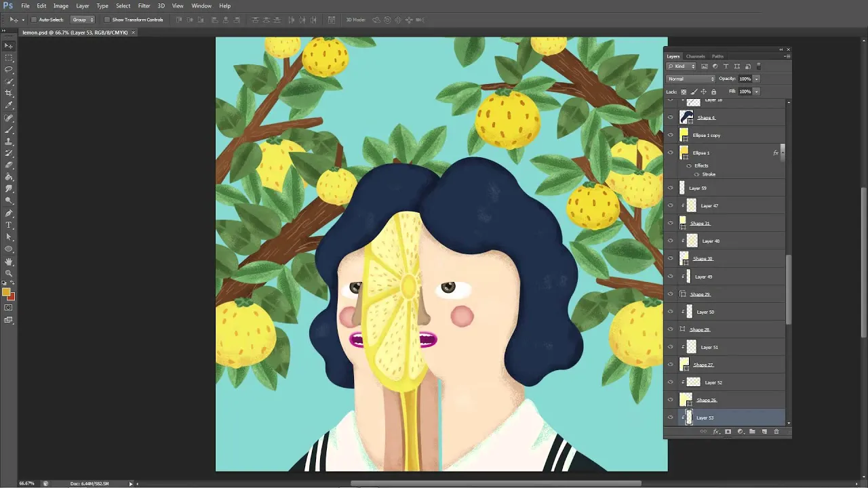The height and width of the screenshot is (488, 868).
Task: Select the Paint Bucket tool
Action: [x=9, y=177]
